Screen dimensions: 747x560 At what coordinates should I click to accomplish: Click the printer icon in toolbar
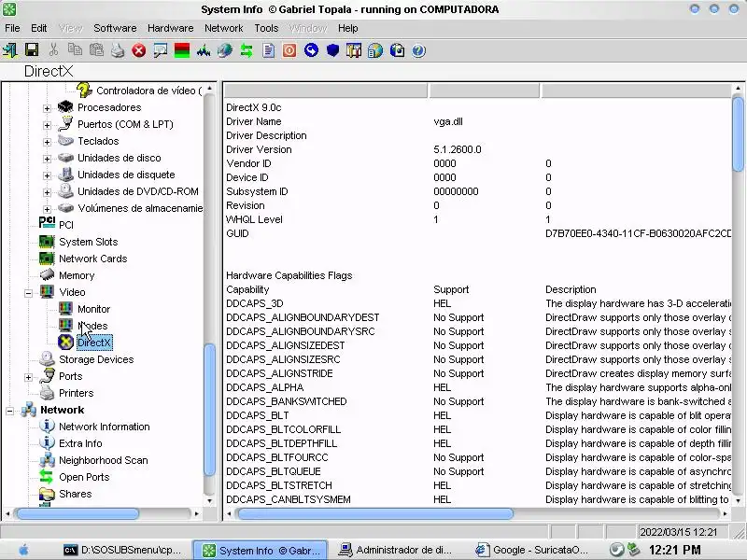[118, 50]
